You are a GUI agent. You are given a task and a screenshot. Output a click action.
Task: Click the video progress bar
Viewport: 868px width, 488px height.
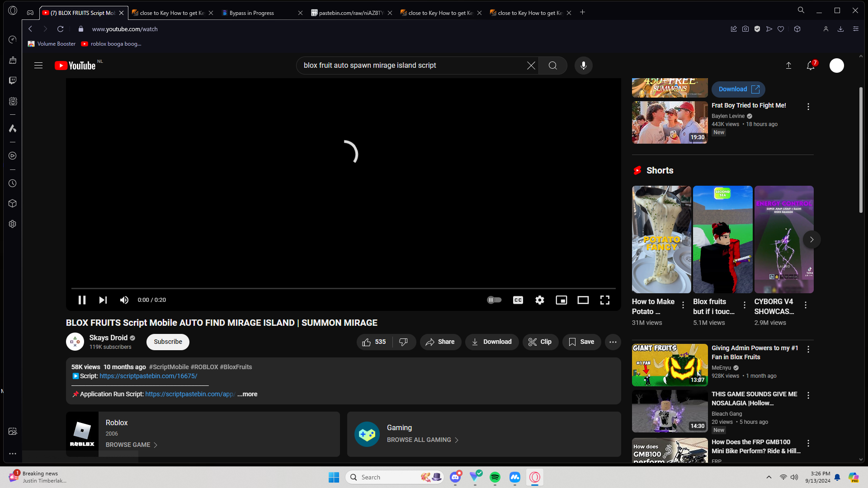click(x=344, y=288)
